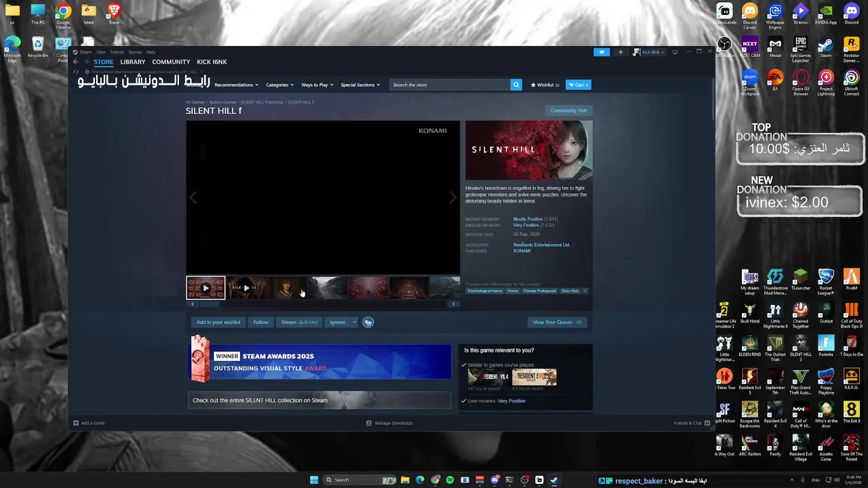The height and width of the screenshot is (488, 868).
Task: Open the Friends menu
Action: [117, 52]
